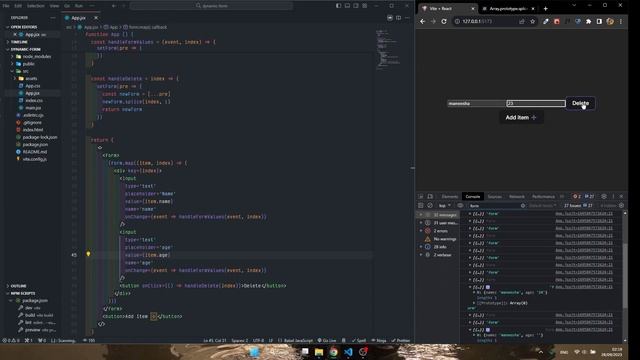Select the No warnings entry in console sidebar
The image size is (640, 360).
[440, 239]
